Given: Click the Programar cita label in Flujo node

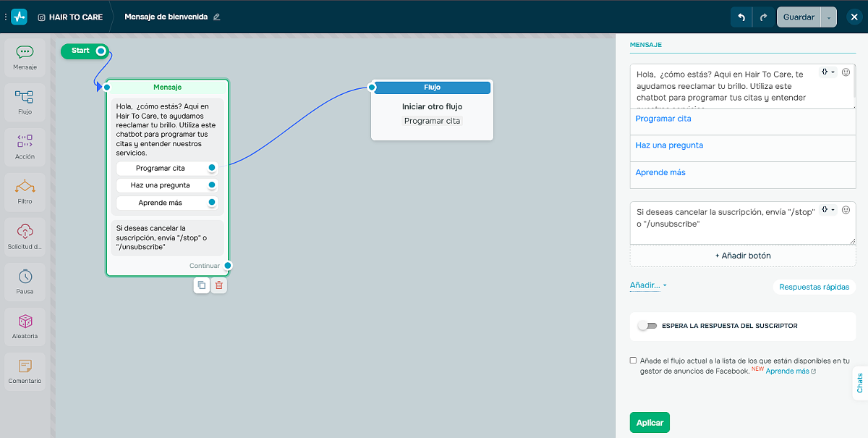Looking at the screenshot, I should point(433,121).
